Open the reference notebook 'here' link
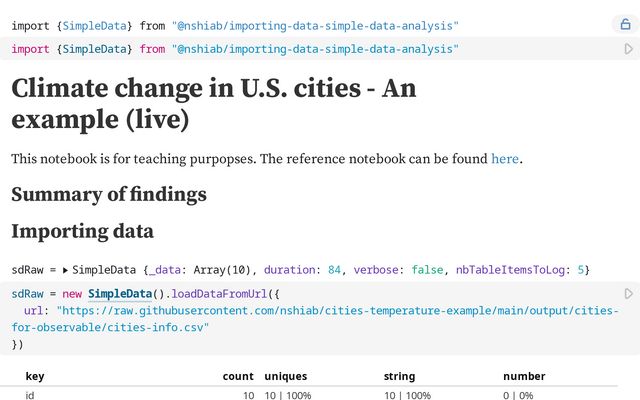Viewport: 640px width, 400px height. coord(505,158)
